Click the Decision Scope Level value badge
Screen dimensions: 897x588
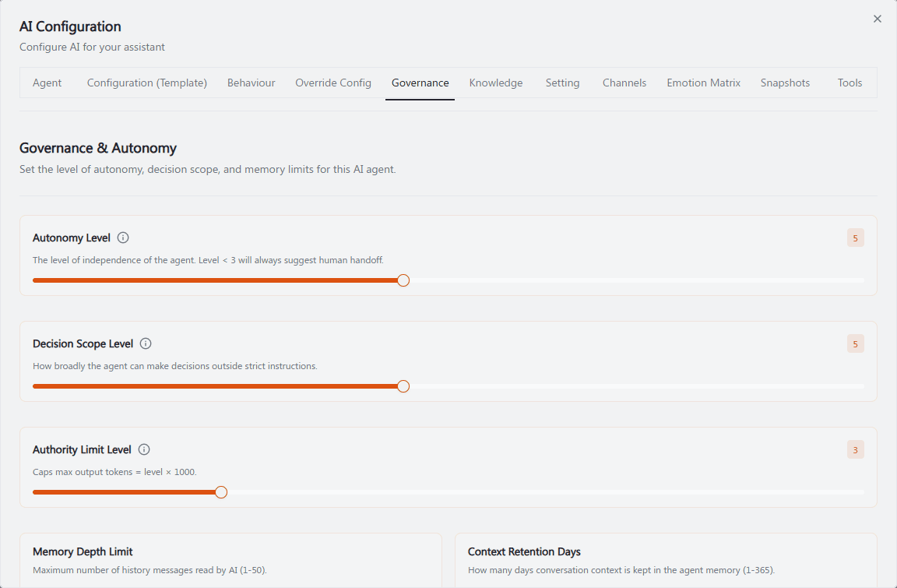click(x=856, y=343)
